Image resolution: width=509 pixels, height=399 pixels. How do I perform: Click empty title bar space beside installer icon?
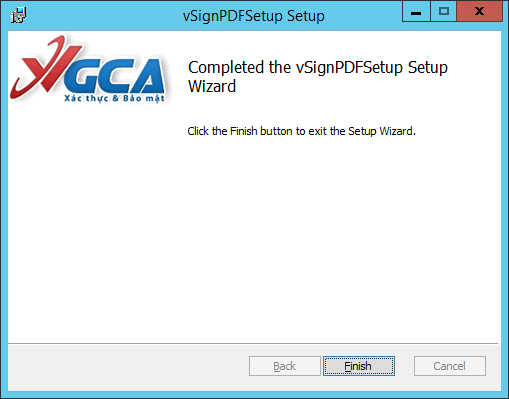click(100, 15)
